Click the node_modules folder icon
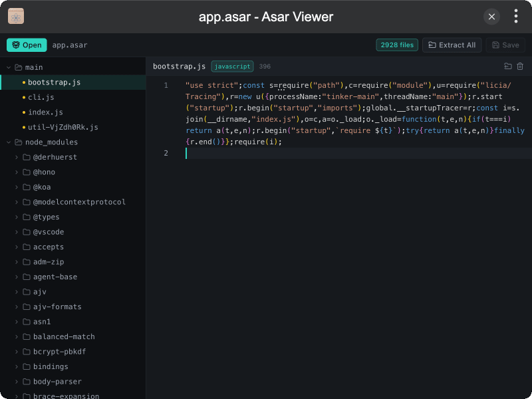 [19, 142]
